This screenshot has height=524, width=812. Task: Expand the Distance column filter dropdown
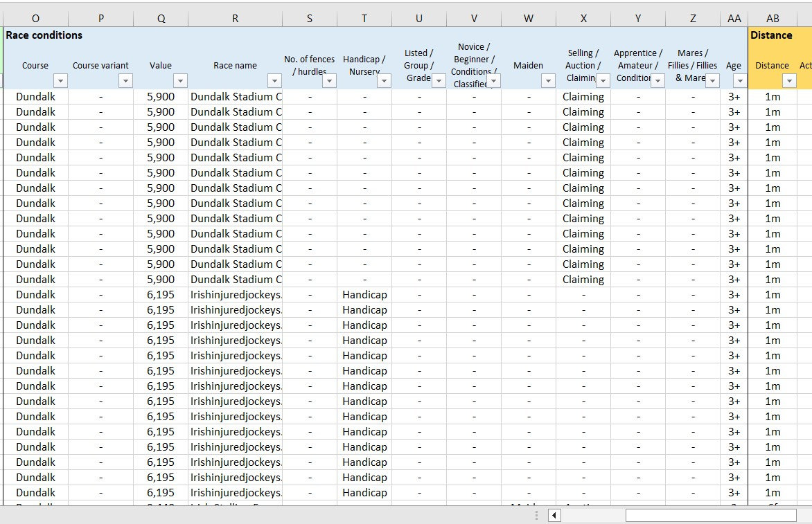789,80
